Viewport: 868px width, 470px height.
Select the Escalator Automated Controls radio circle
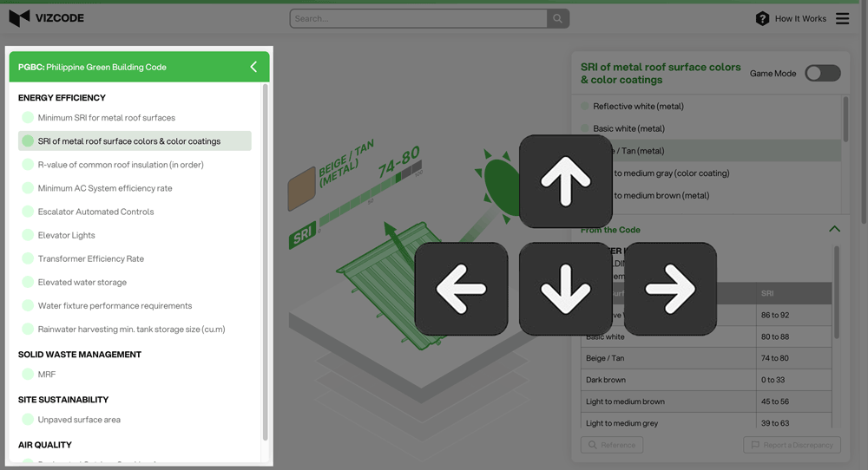(28, 212)
